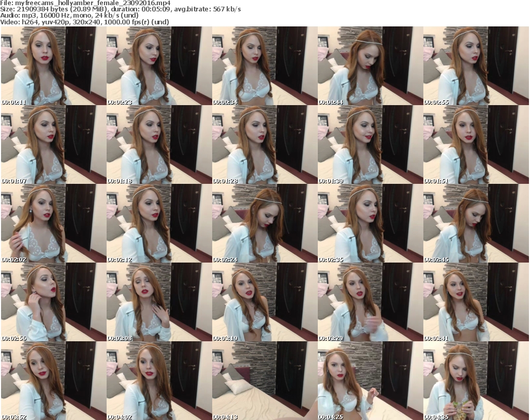Click the frame at 00:01:18
The height and width of the screenshot is (420, 530).
point(159,144)
